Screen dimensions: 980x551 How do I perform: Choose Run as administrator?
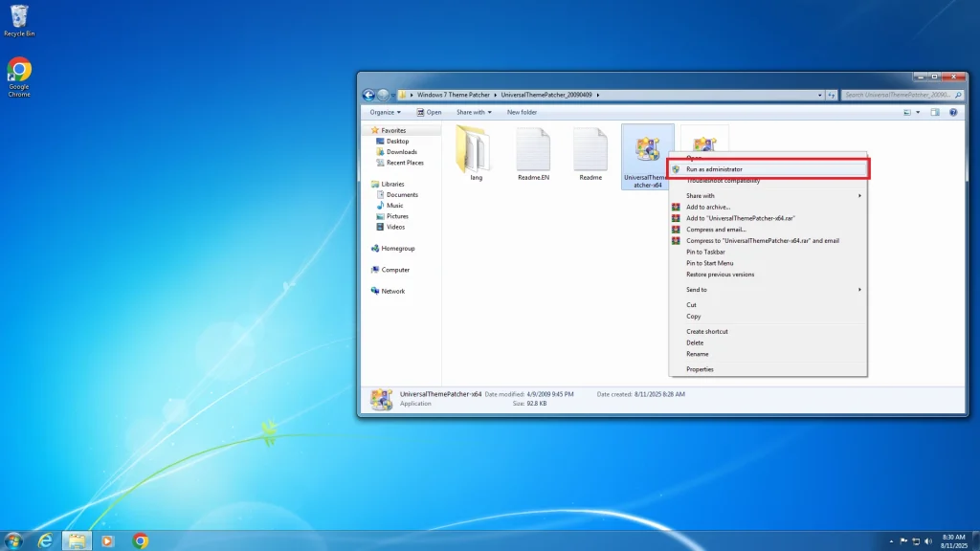[x=768, y=169]
